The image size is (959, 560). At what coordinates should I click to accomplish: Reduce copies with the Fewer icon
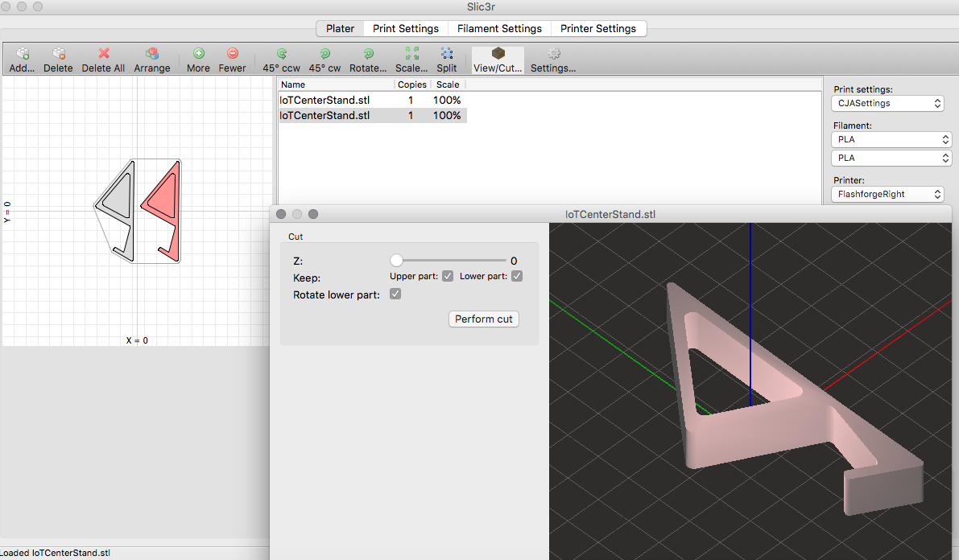[x=233, y=53]
